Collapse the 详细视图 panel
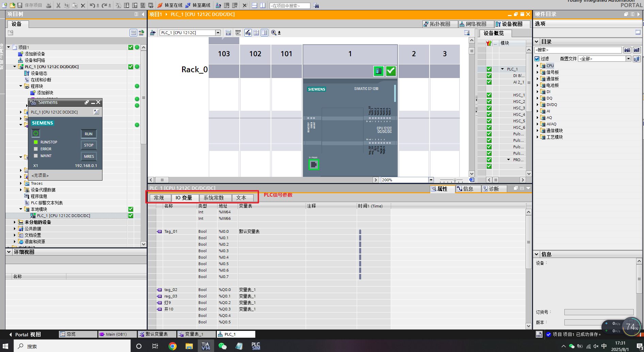 tap(9, 252)
